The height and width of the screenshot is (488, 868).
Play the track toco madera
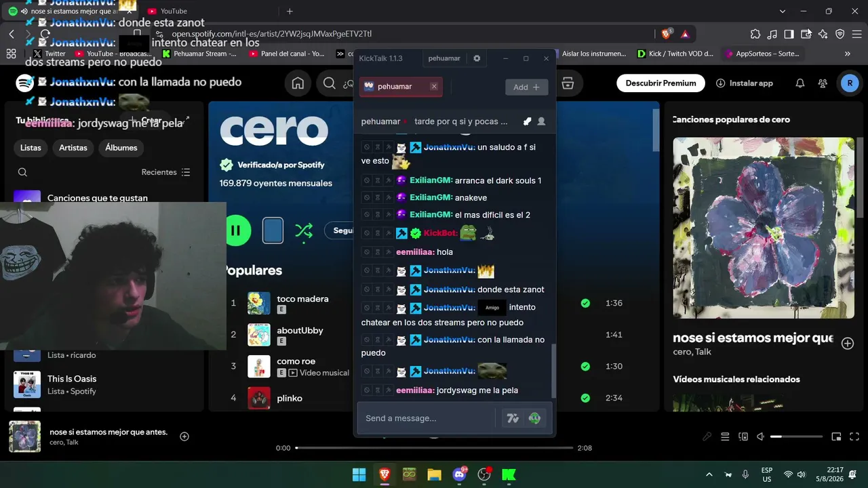click(x=302, y=299)
